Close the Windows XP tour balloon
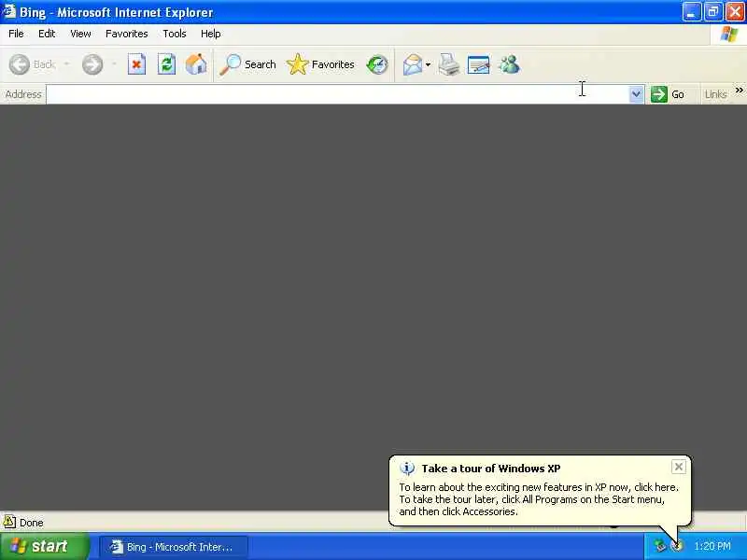The image size is (747, 560). [x=679, y=467]
